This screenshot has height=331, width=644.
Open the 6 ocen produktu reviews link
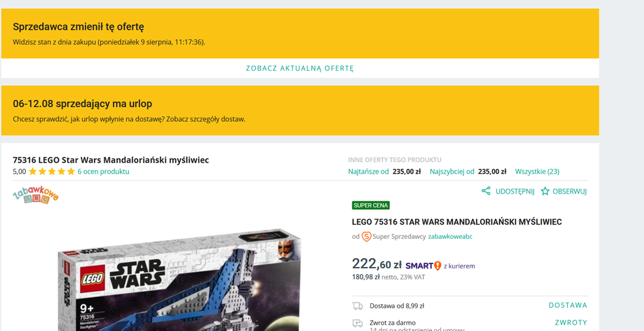coord(103,172)
